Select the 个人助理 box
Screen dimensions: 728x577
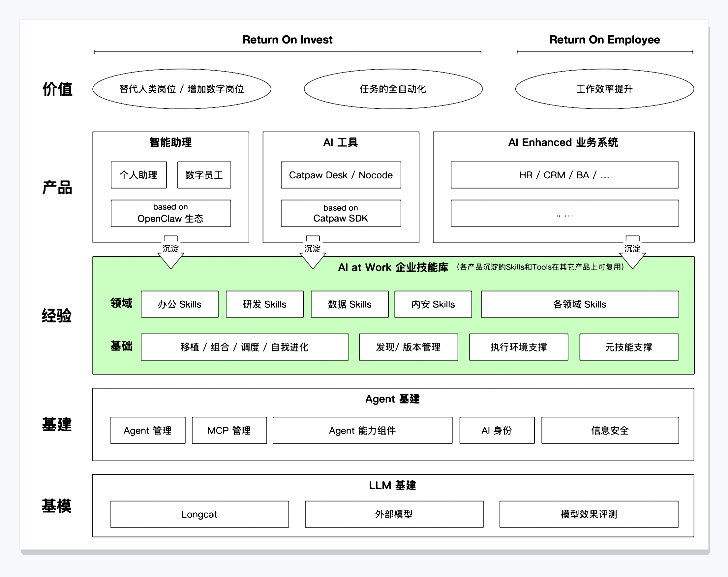139,175
